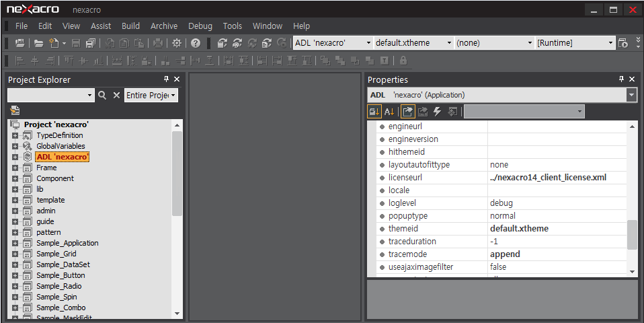644x323 pixels.
Task: Close the Project Explorer panel
Action: pyautogui.click(x=177, y=79)
